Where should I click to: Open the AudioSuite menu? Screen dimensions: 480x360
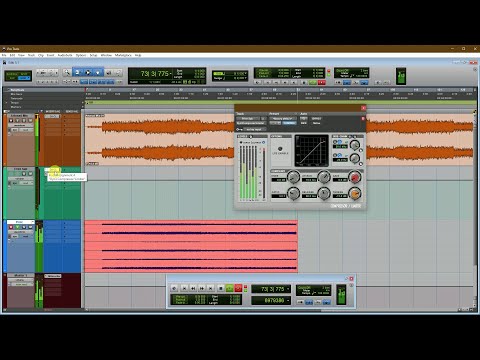pos(65,55)
